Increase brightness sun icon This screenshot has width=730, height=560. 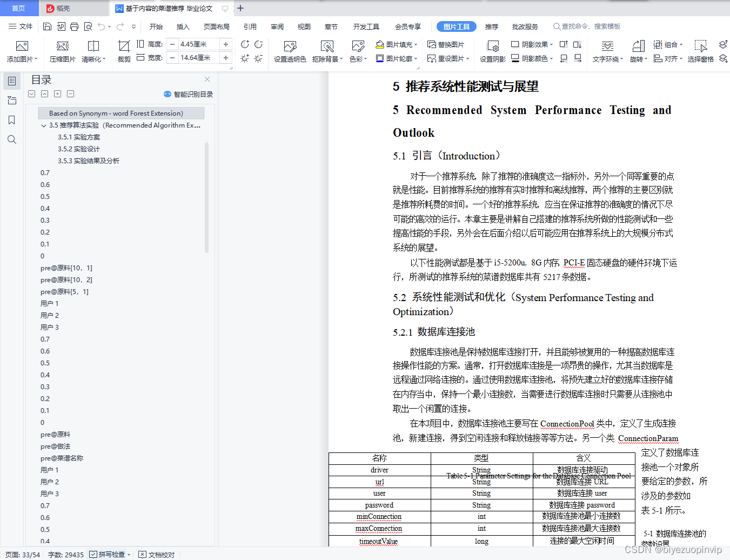pyautogui.click(x=245, y=58)
